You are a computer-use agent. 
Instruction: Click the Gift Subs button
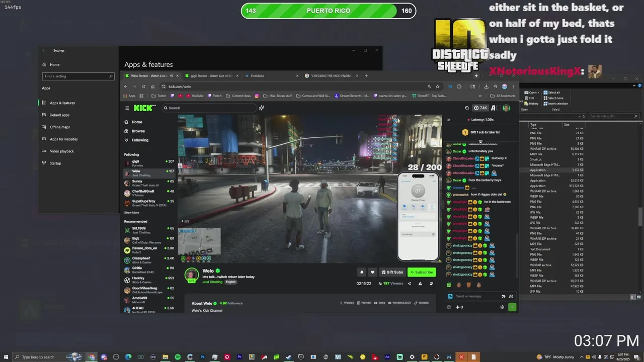click(392, 272)
